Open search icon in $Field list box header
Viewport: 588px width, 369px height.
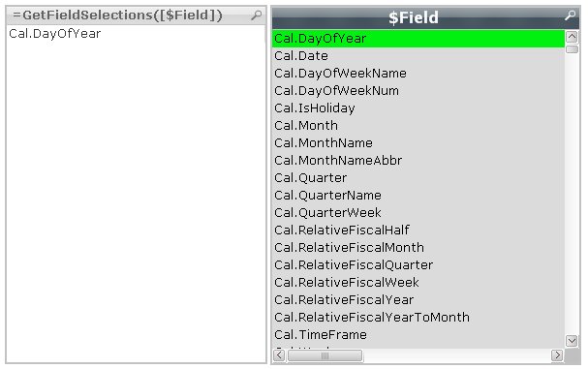pos(570,15)
